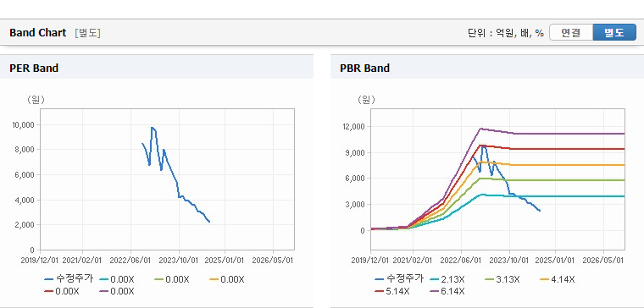Click 2026/05/01 x-axis label in PER chart
This screenshot has width=644, height=308.
[273, 260]
